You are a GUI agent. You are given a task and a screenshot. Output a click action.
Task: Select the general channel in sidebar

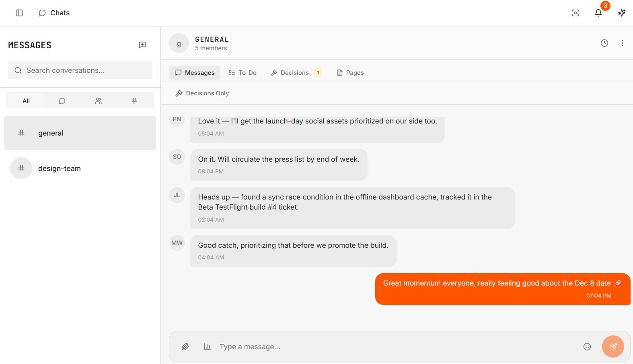80,133
